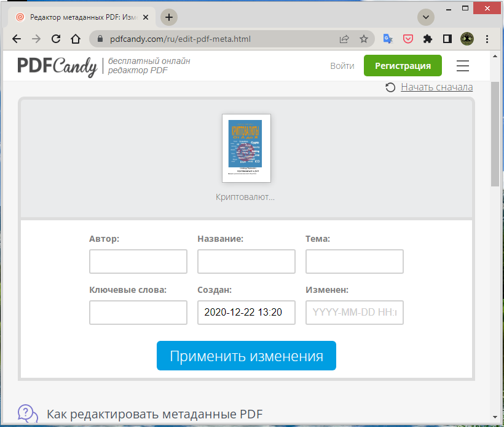Open the browser home page
Image resolution: width=504 pixels, height=427 pixels.
76,39
